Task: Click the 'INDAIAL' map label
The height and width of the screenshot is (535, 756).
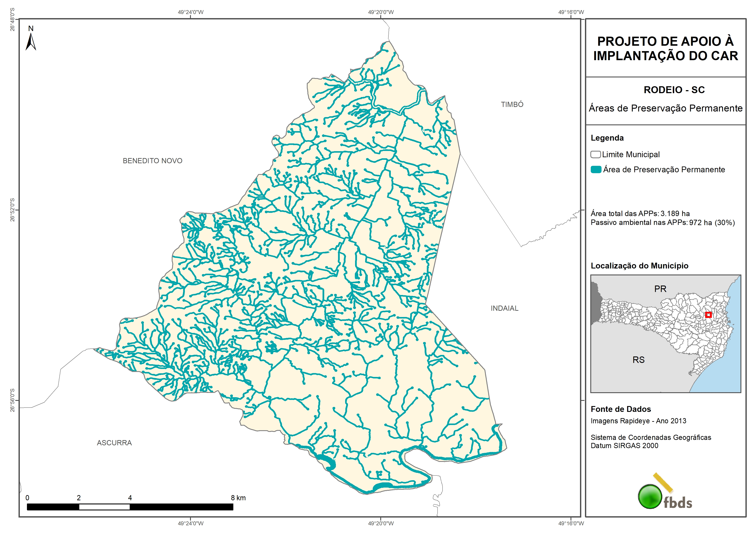Action: 504,308
